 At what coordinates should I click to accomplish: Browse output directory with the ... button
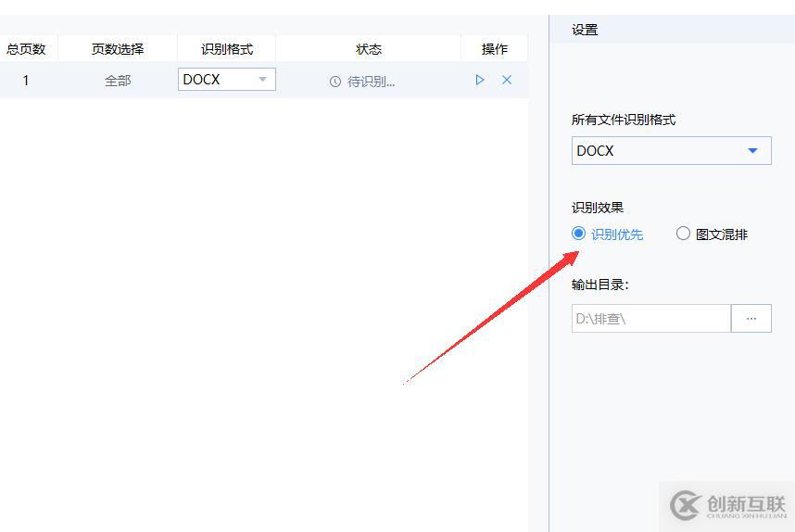(751, 319)
